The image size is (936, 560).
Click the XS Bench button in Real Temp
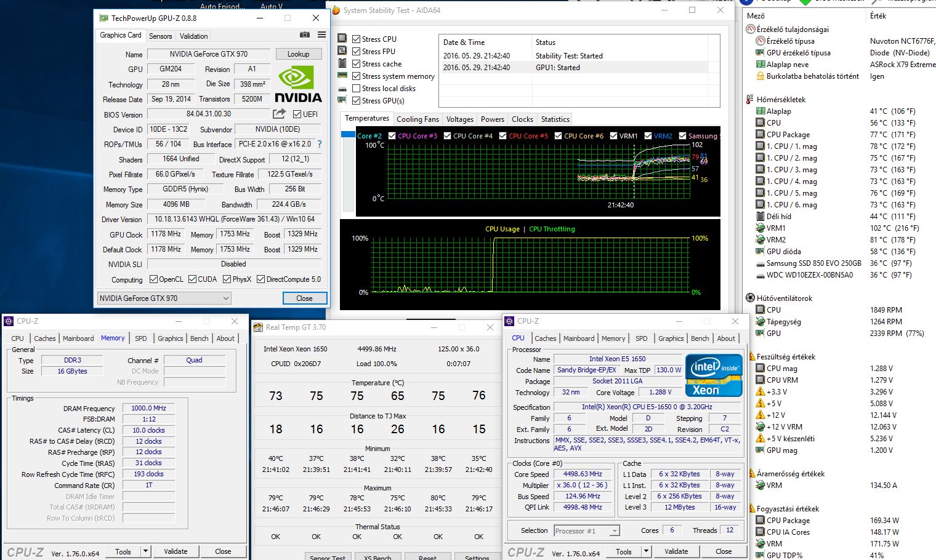pyautogui.click(x=377, y=557)
